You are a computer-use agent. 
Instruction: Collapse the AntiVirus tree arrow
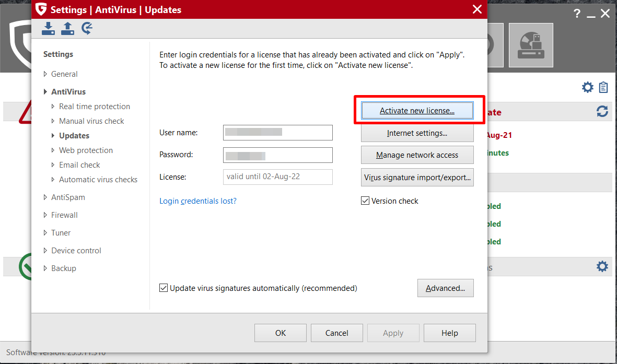45,92
